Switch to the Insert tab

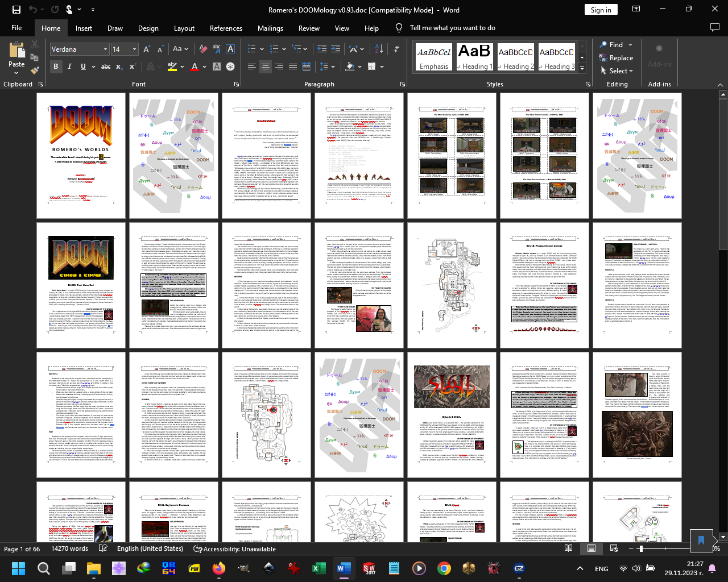point(84,28)
